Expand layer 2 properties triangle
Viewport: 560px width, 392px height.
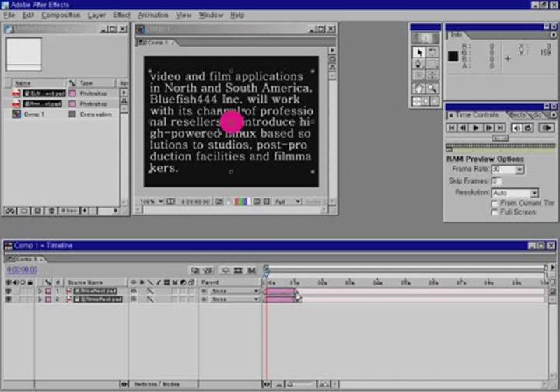click(40, 299)
